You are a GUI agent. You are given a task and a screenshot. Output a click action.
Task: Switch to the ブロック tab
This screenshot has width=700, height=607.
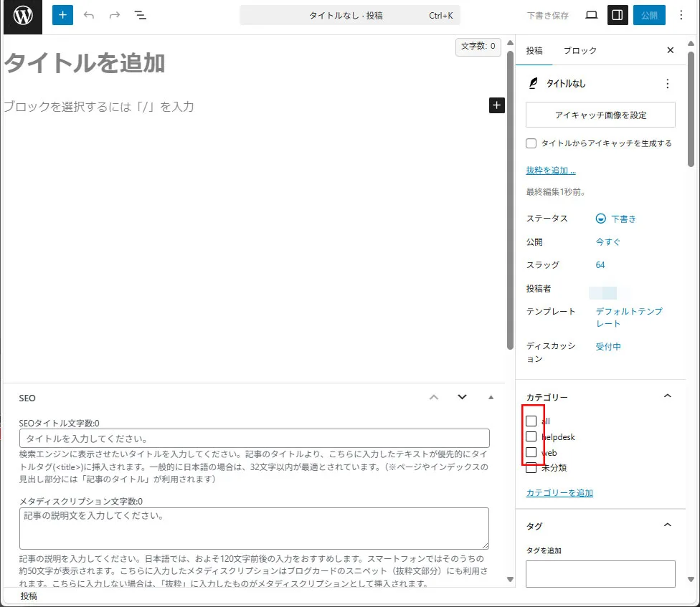pos(580,50)
